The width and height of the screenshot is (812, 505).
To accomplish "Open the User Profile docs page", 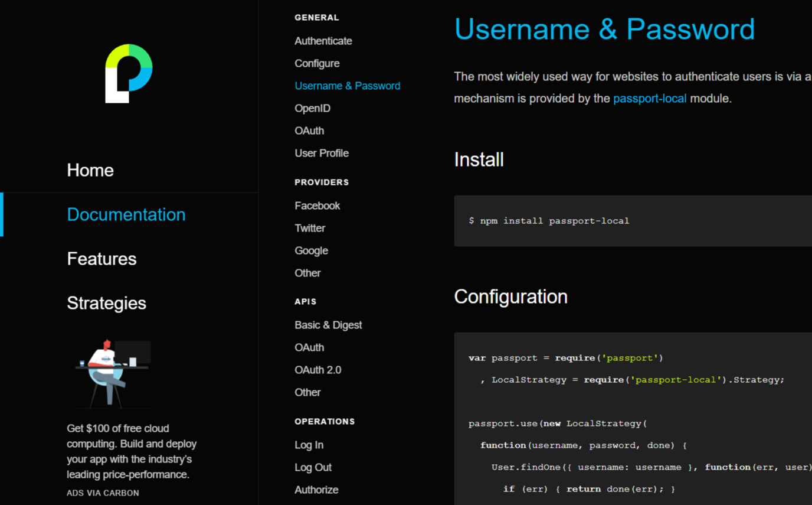I will pyautogui.click(x=322, y=153).
